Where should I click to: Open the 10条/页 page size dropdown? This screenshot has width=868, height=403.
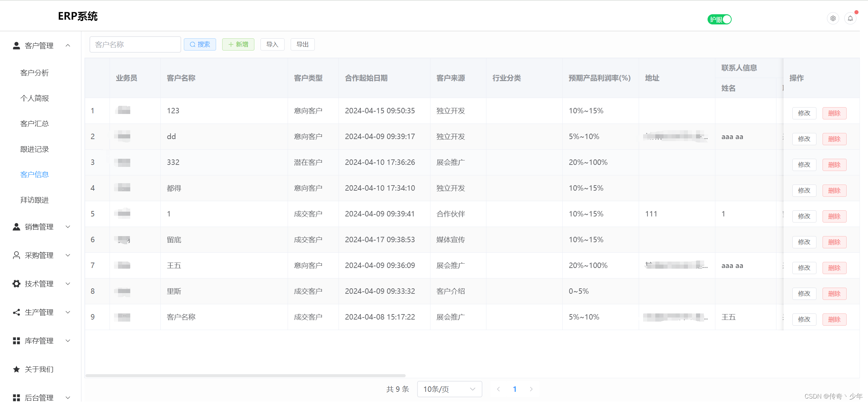449,389
